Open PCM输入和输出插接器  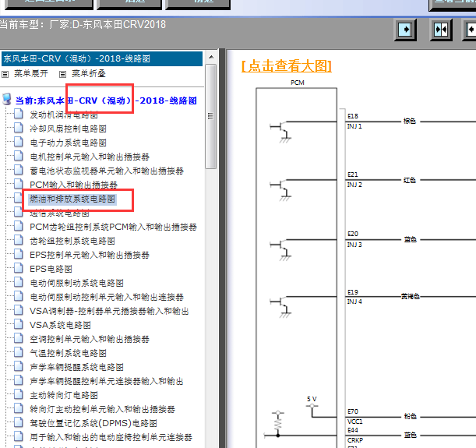[x=73, y=185]
